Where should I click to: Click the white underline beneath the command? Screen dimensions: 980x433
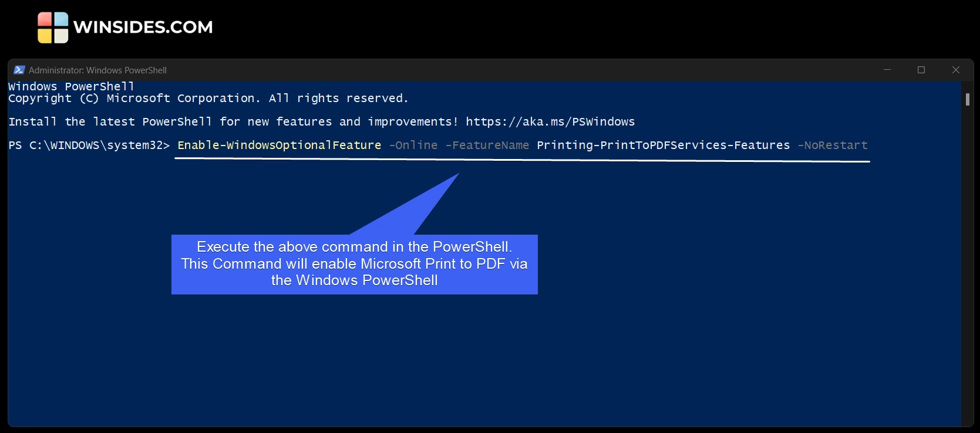(521, 160)
